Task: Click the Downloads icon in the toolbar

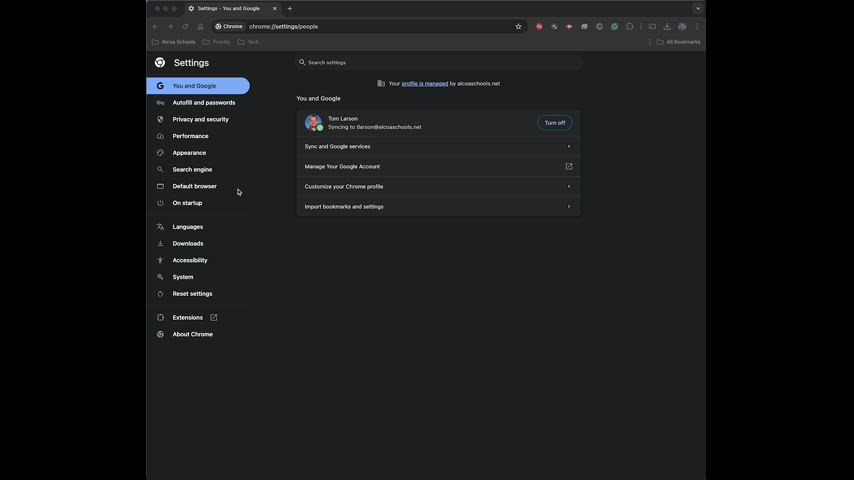Action: tap(667, 26)
